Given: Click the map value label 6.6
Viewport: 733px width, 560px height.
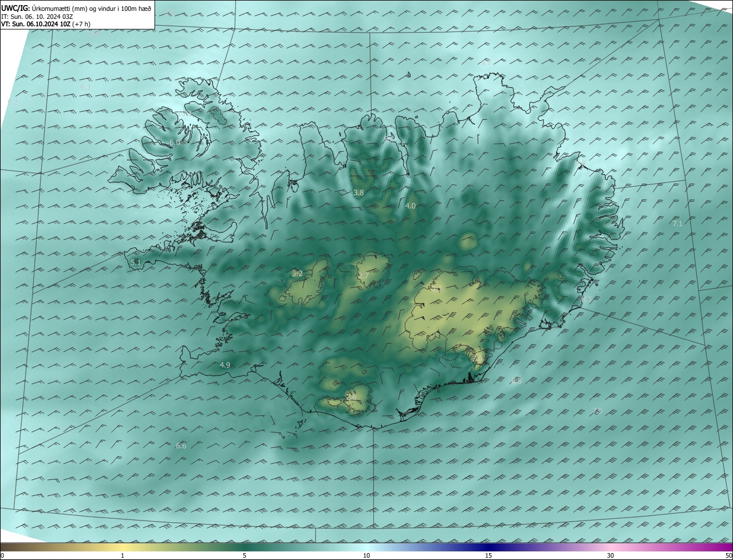Looking at the screenshot, I should [x=181, y=445].
